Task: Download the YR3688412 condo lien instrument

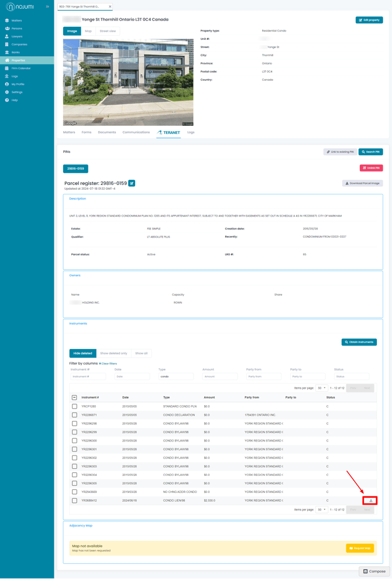Action: click(x=370, y=501)
